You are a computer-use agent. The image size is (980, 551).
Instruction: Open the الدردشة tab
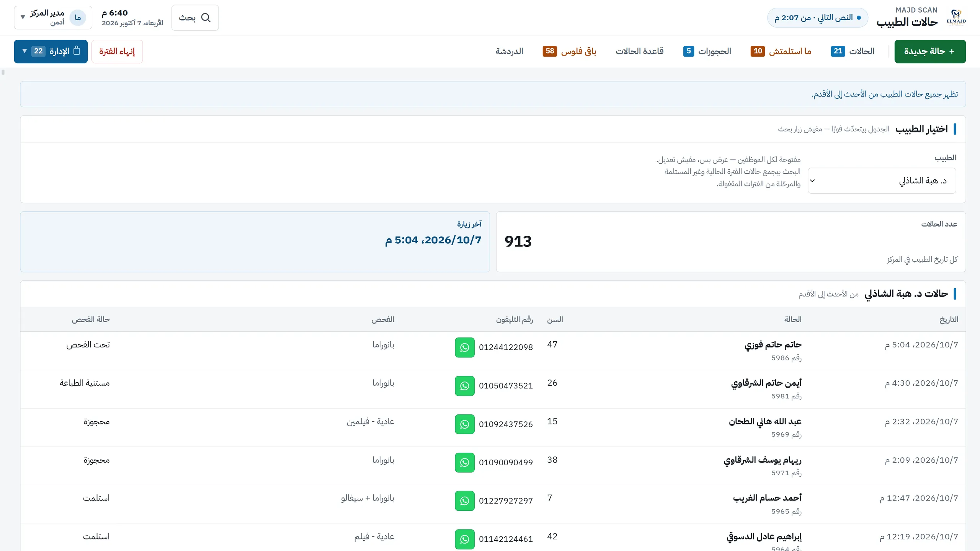(x=509, y=51)
